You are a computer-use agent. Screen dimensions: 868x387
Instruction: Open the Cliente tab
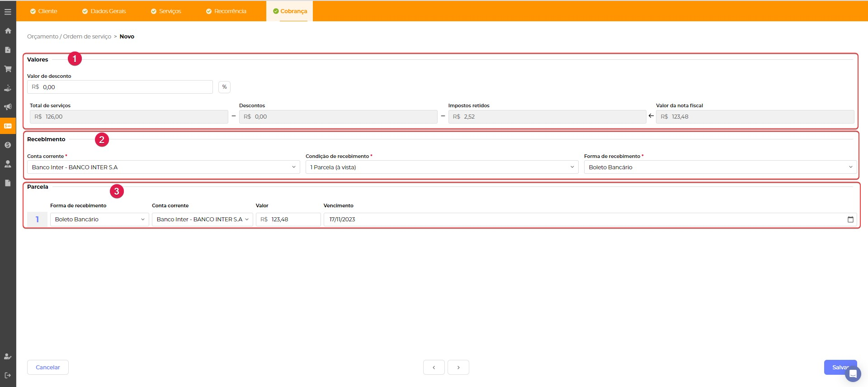44,11
